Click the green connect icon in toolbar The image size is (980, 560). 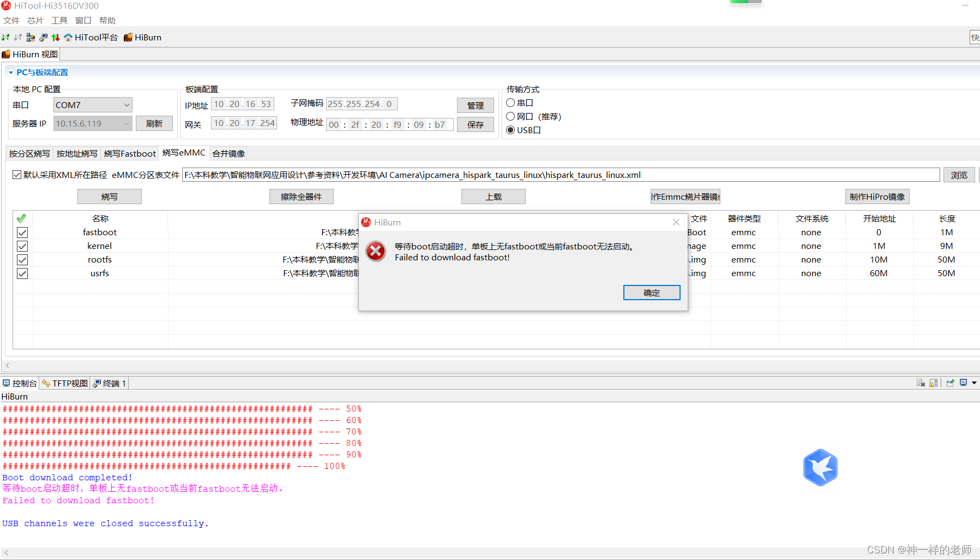point(5,37)
